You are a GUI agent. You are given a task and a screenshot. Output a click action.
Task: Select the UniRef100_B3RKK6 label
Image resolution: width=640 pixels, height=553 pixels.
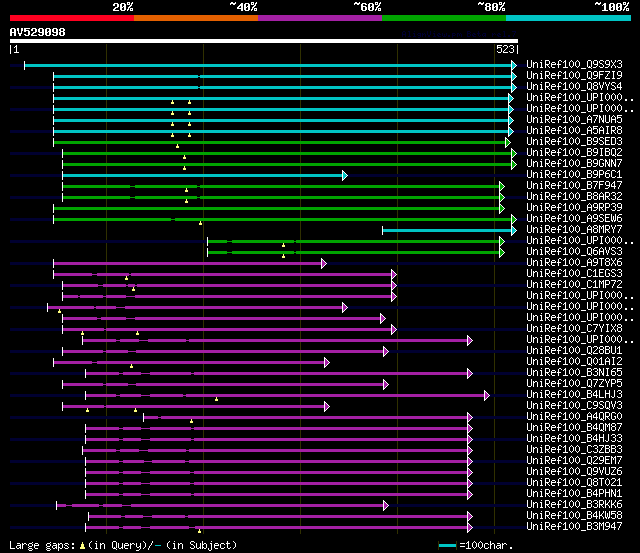tap(574, 505)
